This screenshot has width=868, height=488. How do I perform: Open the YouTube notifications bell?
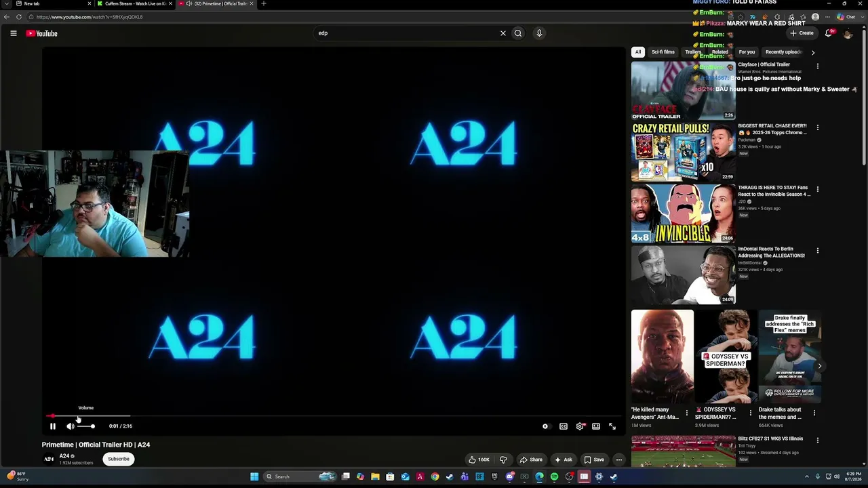(x=829, y=33)
